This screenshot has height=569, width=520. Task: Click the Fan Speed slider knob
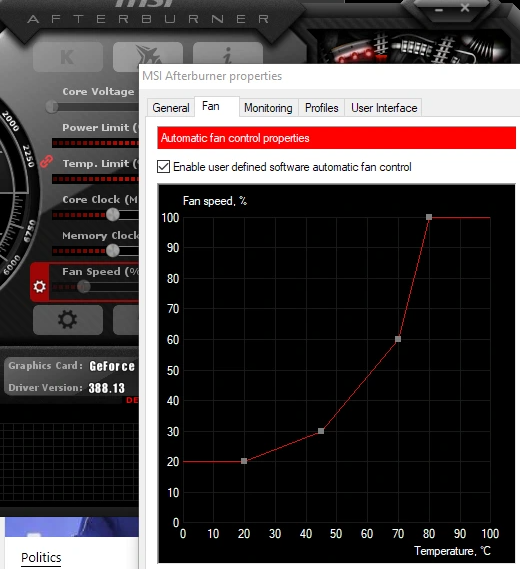pyautogui.click(x=84, y=287)
